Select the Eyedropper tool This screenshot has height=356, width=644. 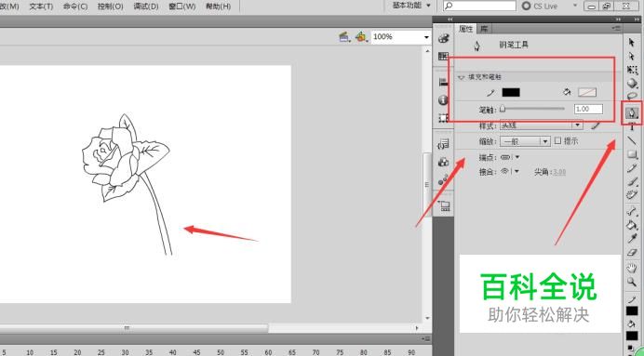[x=632, y=238]
